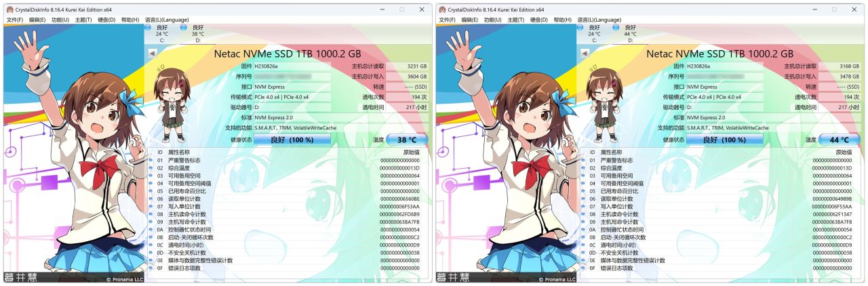Open 主题(T) menu in left window

coord(83,20)
